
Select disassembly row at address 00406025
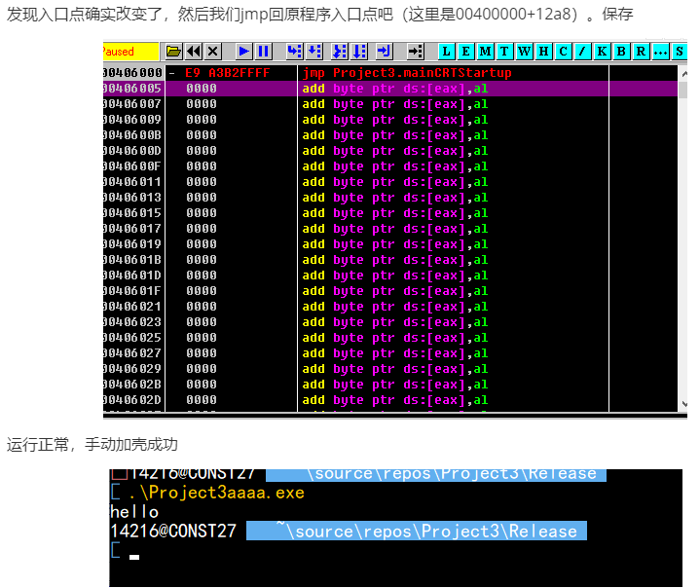pyautogui.click(x=390, y=338)
